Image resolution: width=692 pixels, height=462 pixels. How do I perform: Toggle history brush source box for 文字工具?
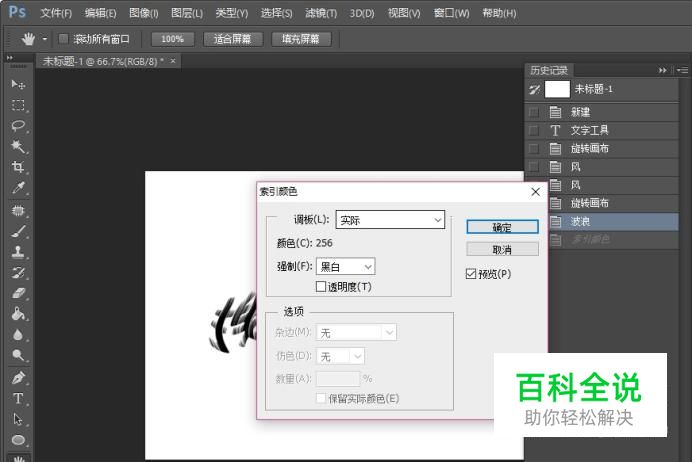(x=534, y=130)
